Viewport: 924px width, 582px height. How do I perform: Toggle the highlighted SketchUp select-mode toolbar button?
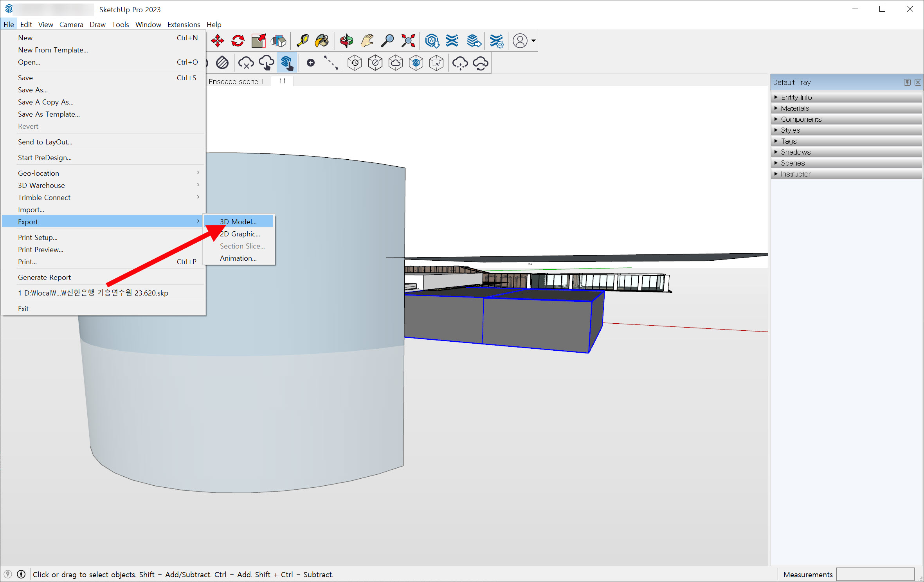tap(287, 63)
